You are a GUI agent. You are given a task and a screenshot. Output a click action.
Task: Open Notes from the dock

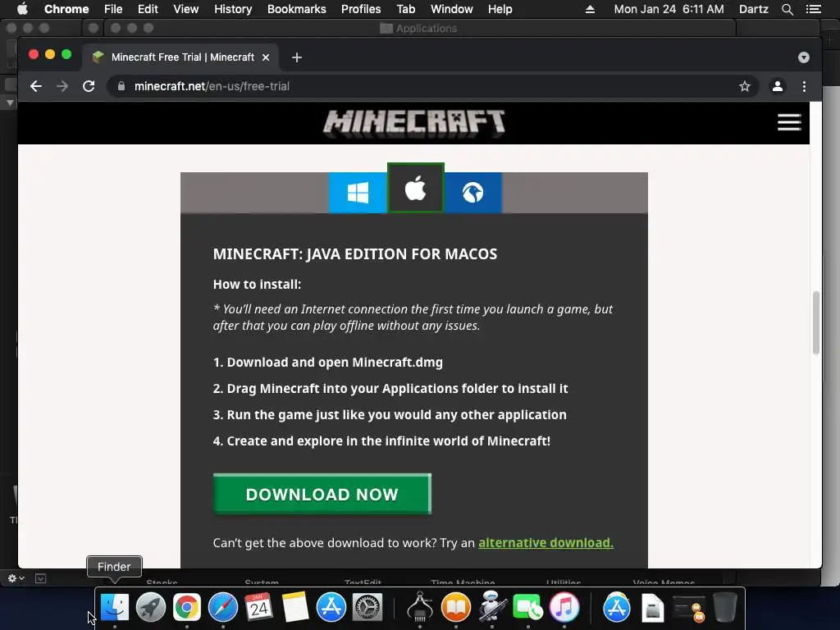(x=295, y=607)
